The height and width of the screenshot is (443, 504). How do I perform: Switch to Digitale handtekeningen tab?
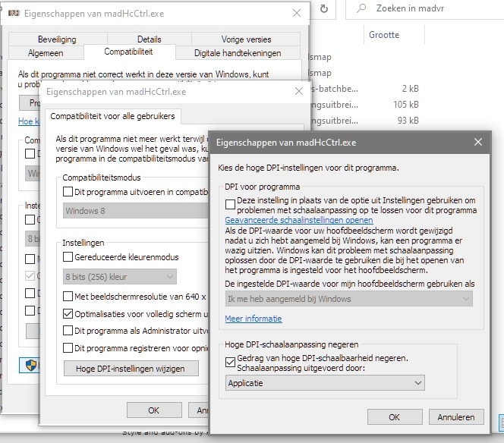238,53
